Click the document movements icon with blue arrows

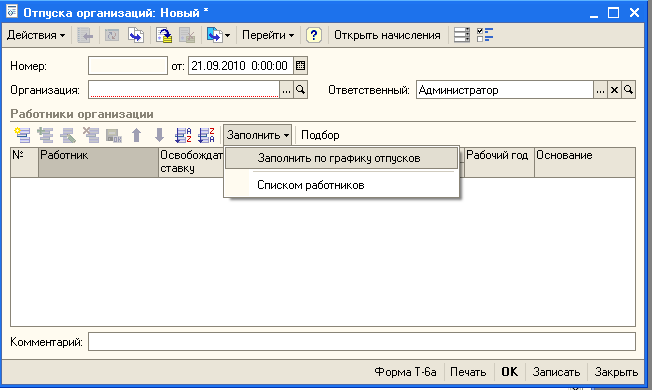136,35
